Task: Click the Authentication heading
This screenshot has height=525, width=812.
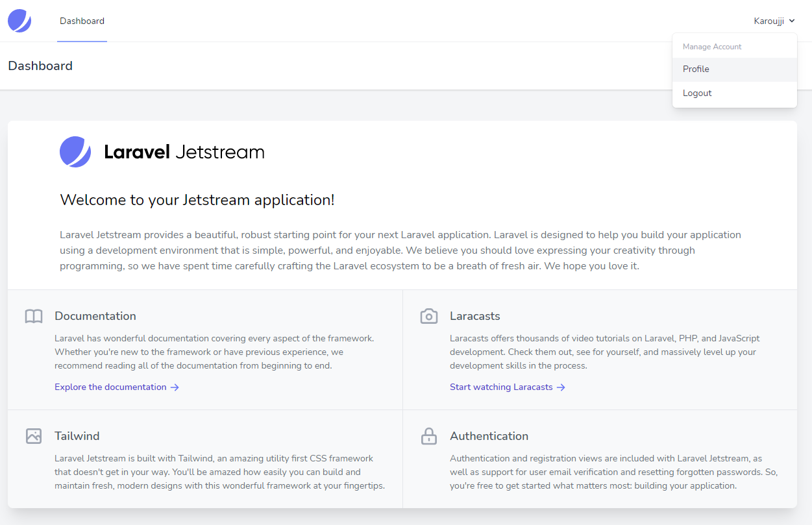Action: click(489, 436)
